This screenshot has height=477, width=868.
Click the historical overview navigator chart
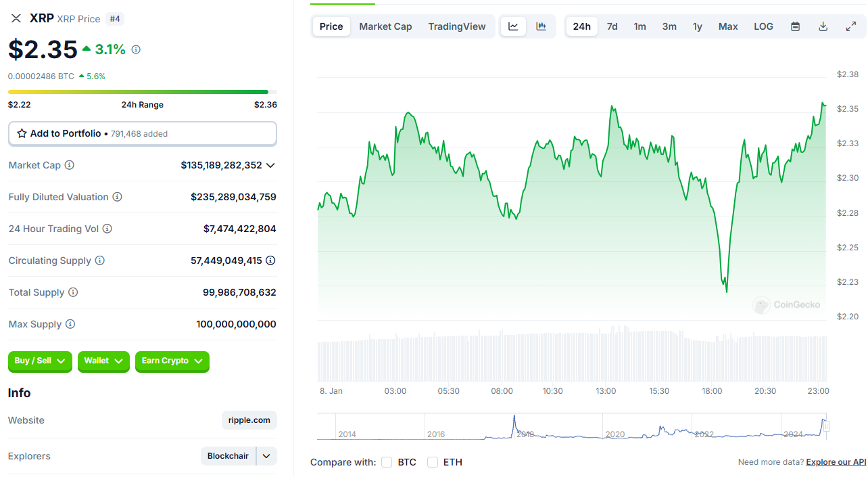point(571,426)
